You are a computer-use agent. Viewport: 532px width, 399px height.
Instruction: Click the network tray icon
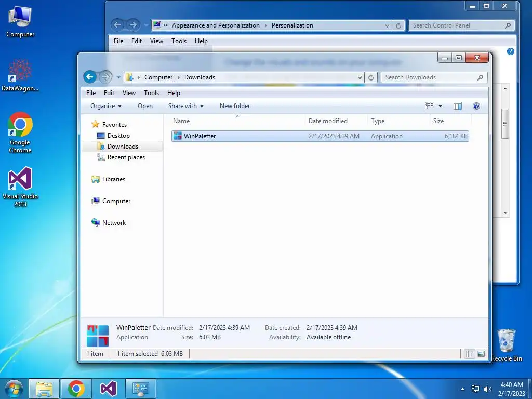tap(475, 389)
